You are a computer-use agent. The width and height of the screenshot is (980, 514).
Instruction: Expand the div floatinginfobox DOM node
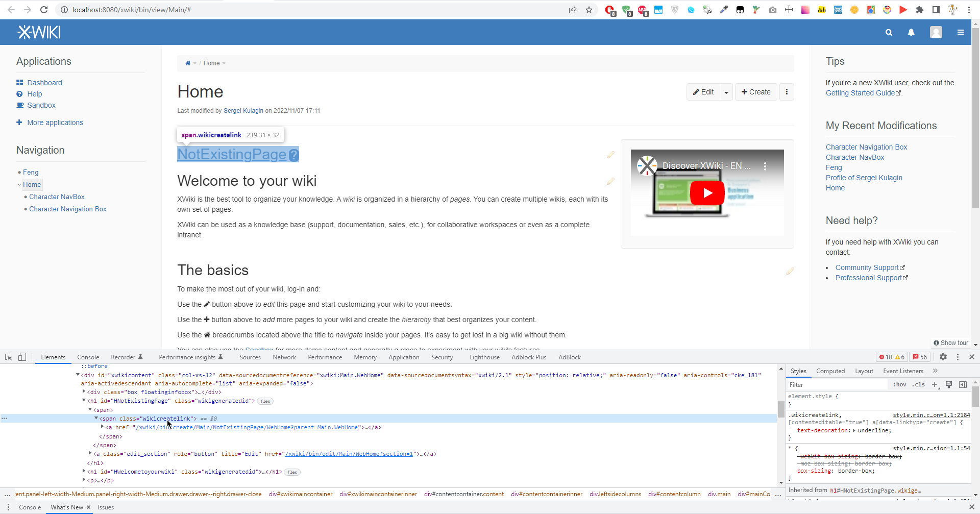tap(84, 391)
